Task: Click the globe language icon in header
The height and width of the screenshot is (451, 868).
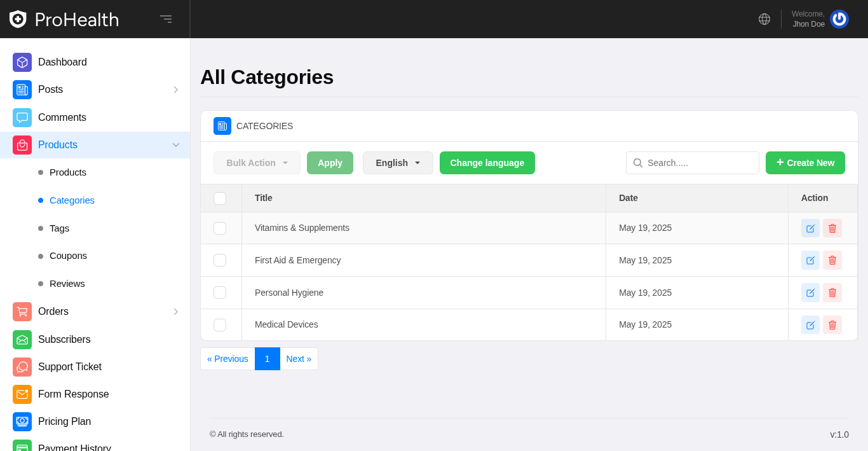Action: (764, 19)
